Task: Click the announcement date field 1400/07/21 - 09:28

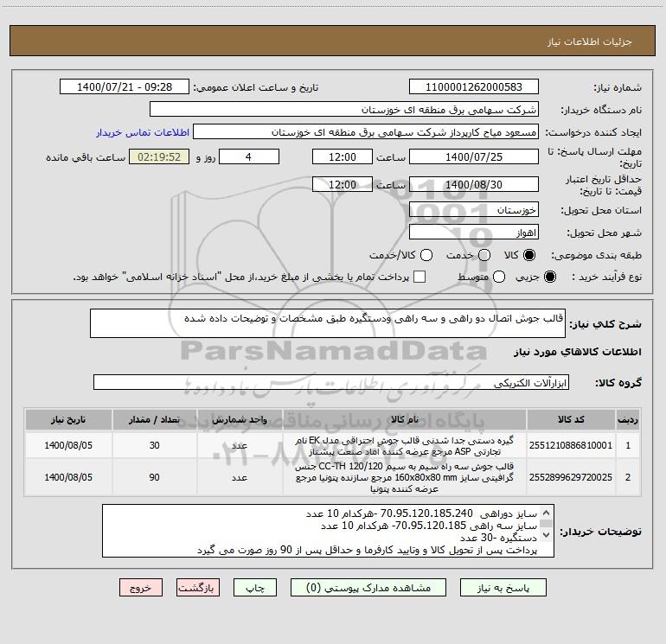Action: click(x=125, y=87)
